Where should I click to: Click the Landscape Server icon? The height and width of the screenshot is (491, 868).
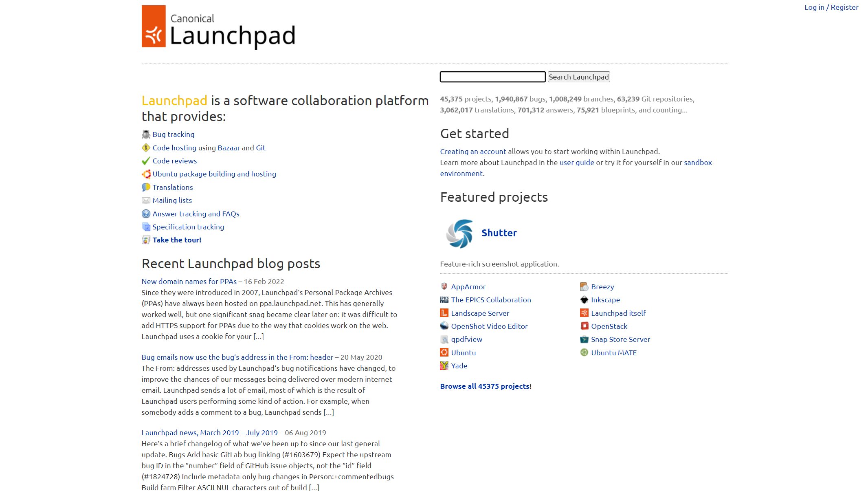pos(444,313)
